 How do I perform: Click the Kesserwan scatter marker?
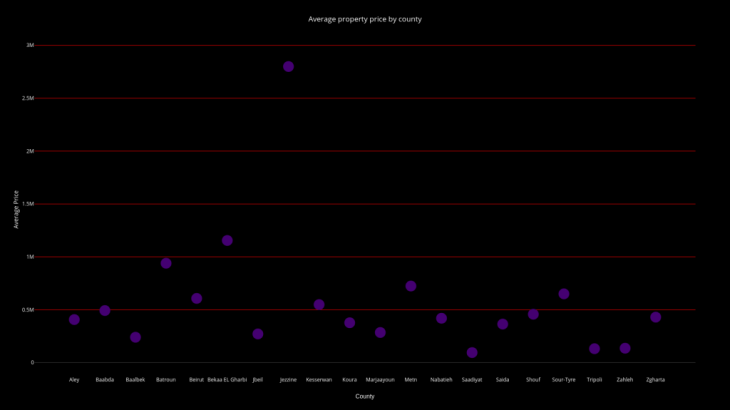[x=319, y=304]
